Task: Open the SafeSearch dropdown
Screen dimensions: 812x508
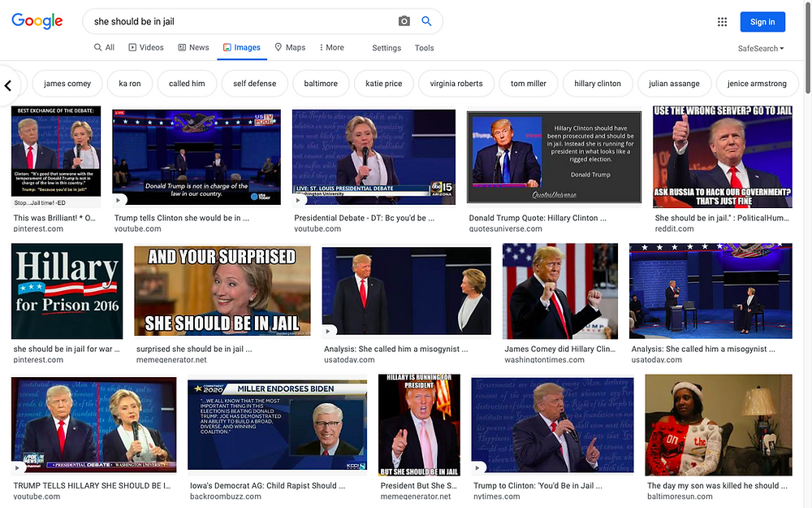Action: click(761, 48)
